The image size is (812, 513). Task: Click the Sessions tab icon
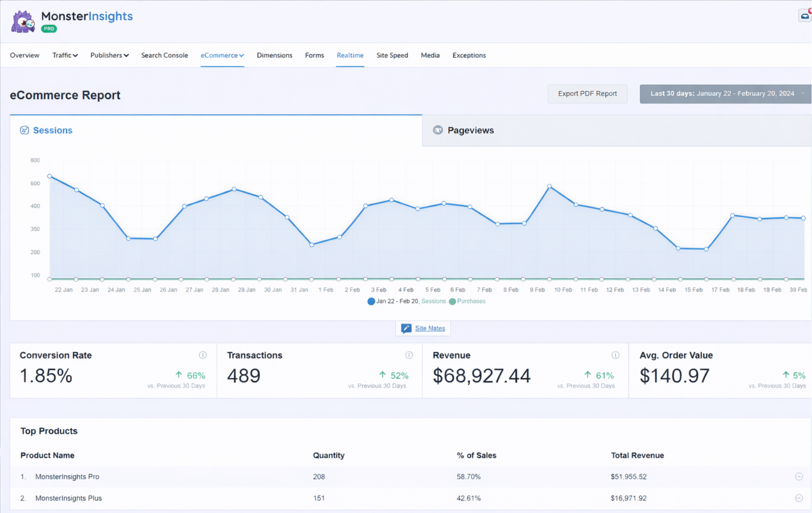(x=24, y=130)
